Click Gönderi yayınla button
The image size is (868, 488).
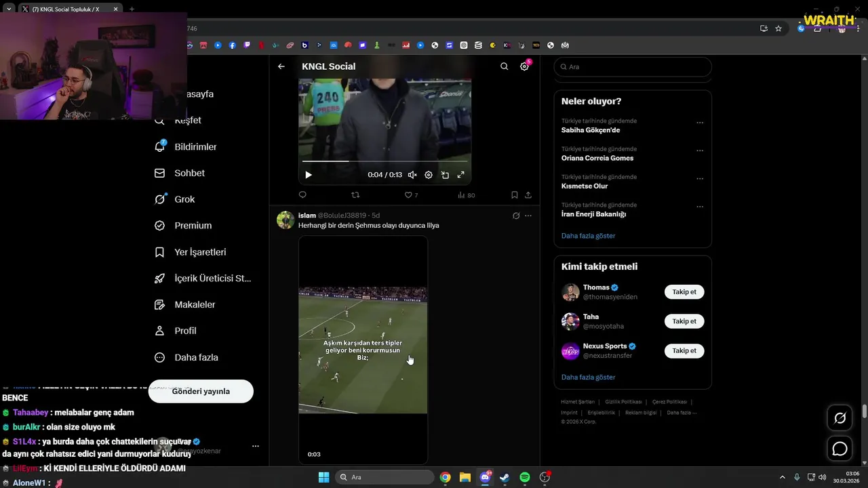201,391
